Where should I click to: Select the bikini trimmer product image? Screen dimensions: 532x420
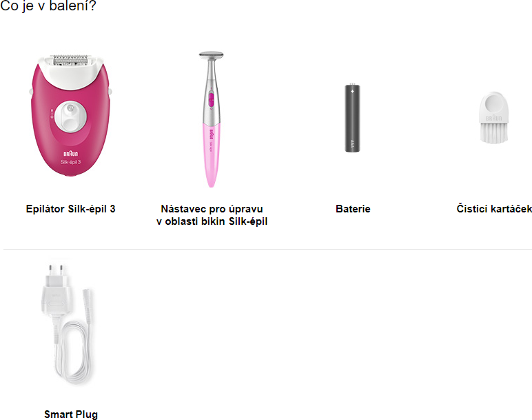point(212,119)
